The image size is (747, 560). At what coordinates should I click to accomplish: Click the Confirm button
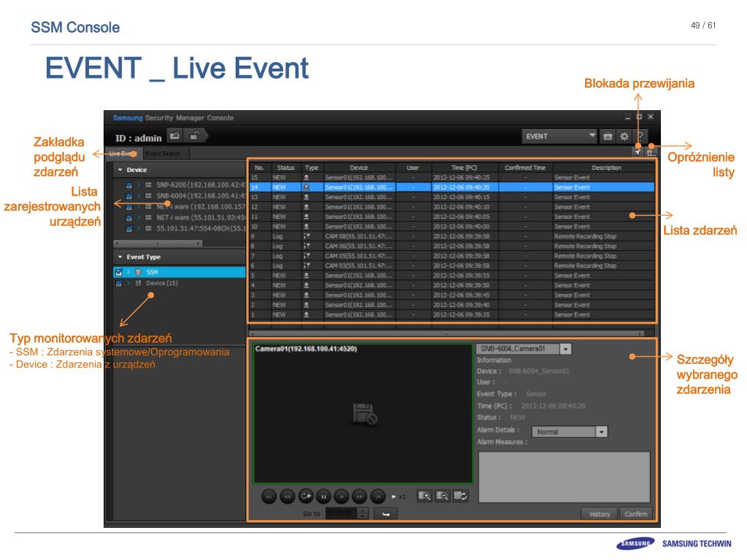coord(635,514)
